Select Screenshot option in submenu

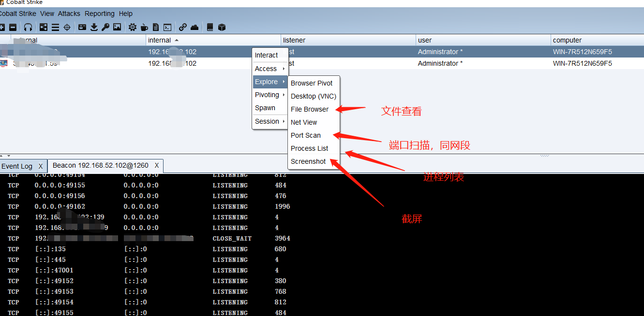pyautogui.click(x=314, y=161)
